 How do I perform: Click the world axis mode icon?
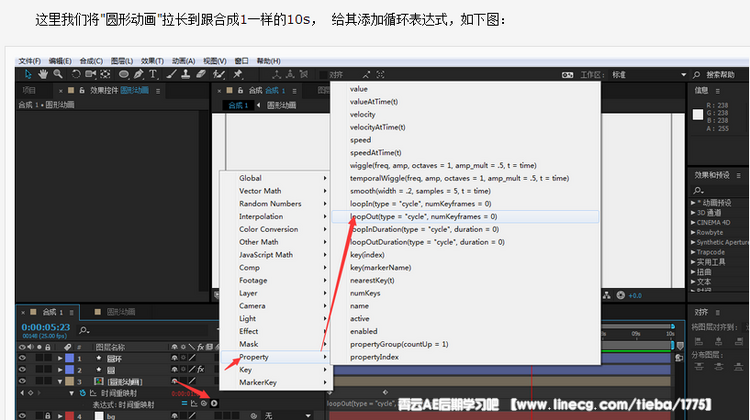[x=290, y=74]
